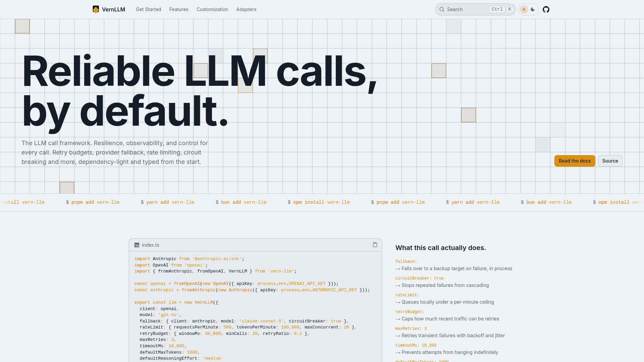Focus the Search field in the header
The width and height of the screenshot is (644, 362).
[475, 9]
